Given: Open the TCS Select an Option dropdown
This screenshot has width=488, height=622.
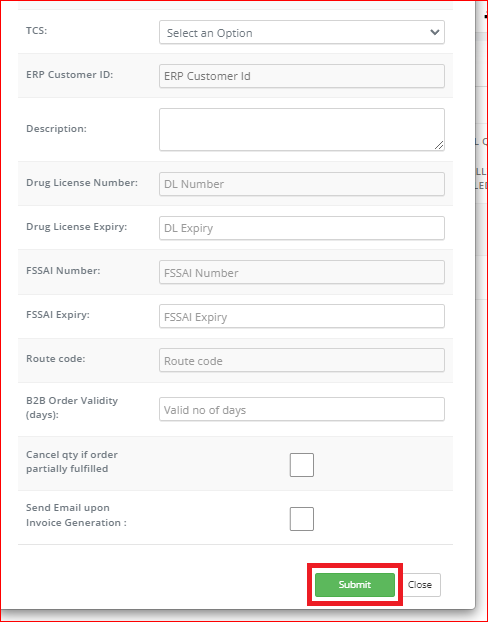Looking at the screenshot, I should pyautogui.click(x=302, y=32).
